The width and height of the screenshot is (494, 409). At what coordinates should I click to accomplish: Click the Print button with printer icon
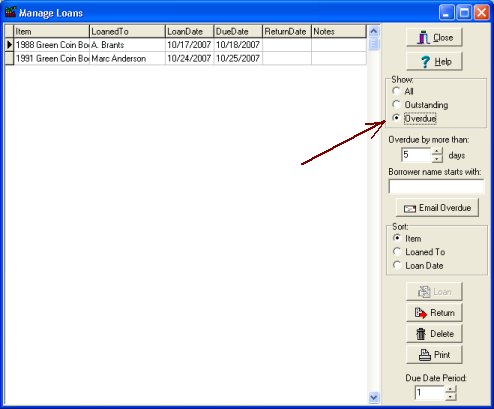coord(434,355)
